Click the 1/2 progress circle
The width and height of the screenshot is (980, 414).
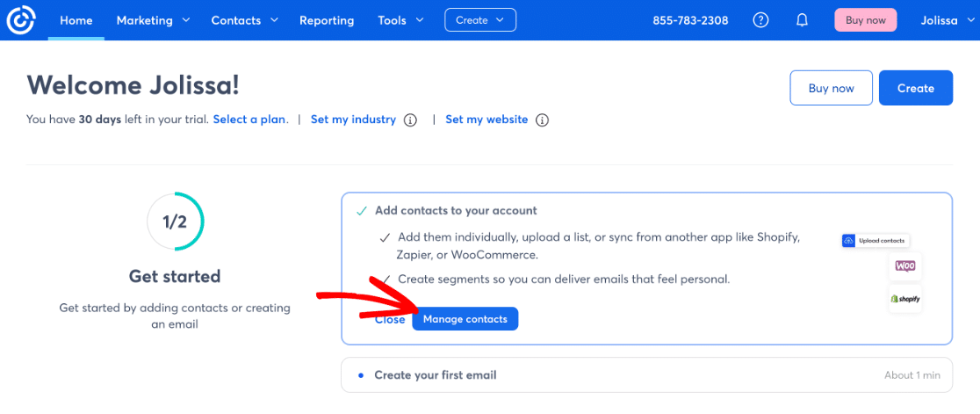tap(175, 222)
